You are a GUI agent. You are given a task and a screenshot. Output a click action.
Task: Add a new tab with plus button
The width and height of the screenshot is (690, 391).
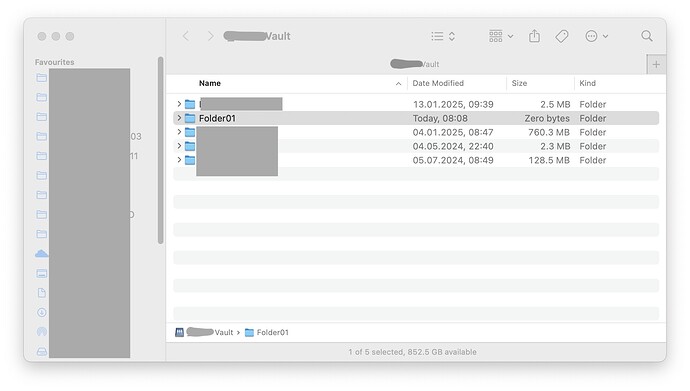(656, 65)
